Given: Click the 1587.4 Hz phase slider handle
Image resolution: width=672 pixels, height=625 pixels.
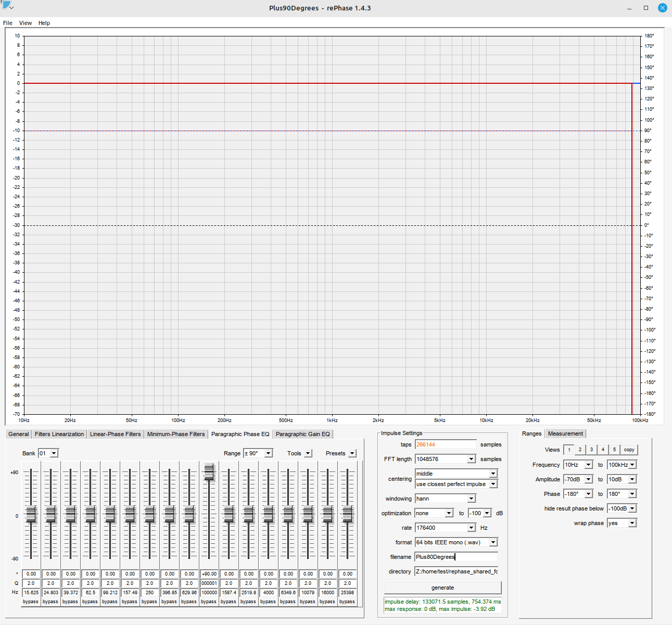Looking at the screenshot, I should point(229,514).
